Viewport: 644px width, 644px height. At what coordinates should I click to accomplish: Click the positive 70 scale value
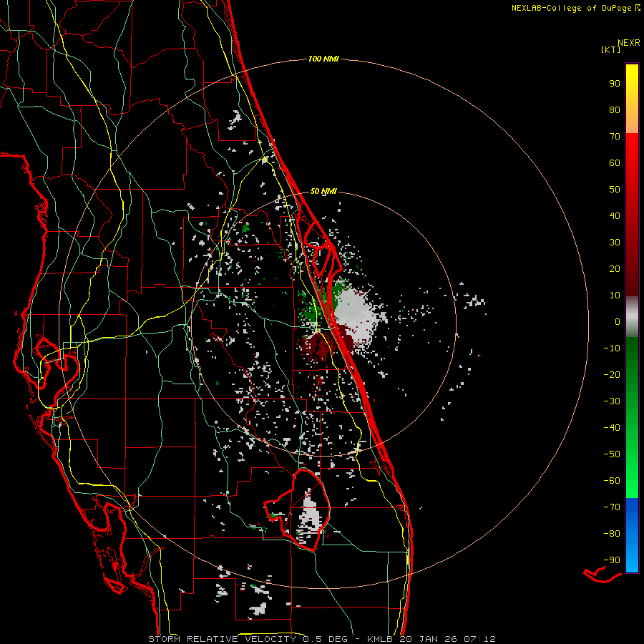click(615, 137)
